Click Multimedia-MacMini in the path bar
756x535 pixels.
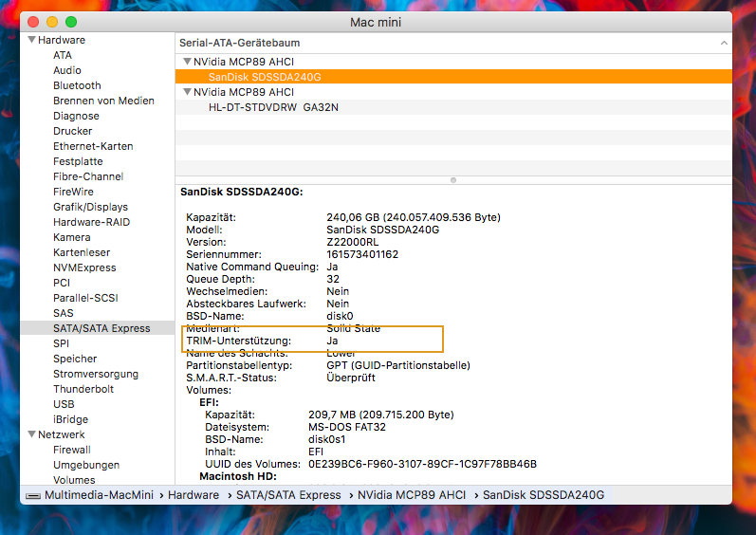99,495
